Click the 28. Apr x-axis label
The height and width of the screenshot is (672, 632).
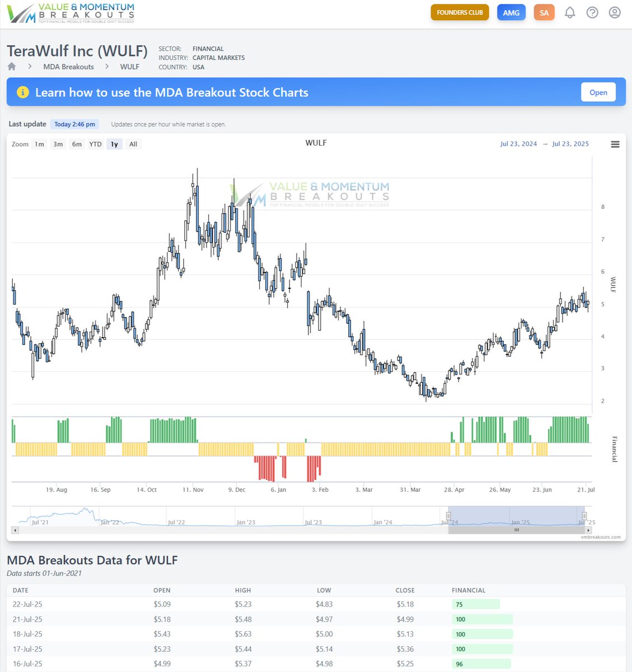click(x=455, y=489)
